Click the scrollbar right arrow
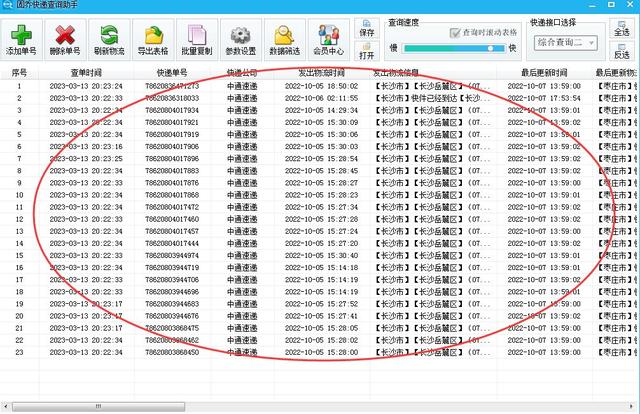The height and width of the screenshot is (414, 640). pyautogui.click(x=632, y=406)
